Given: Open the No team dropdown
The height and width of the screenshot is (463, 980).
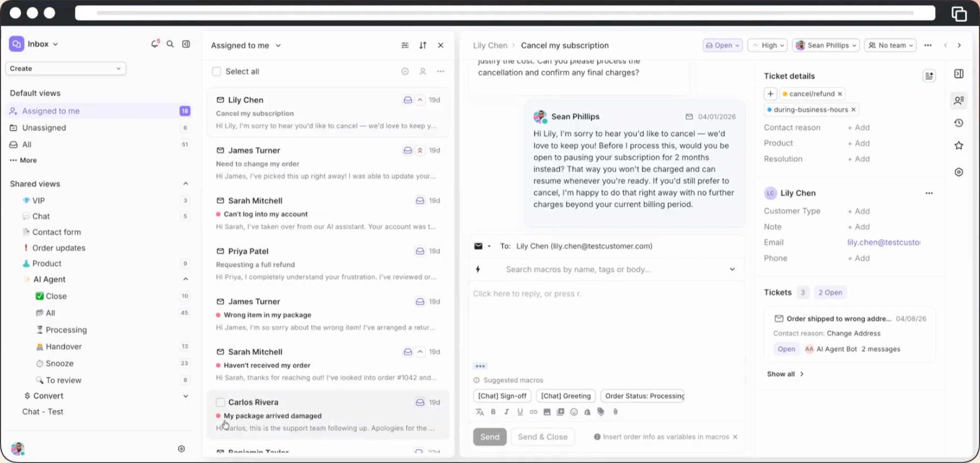Looking at the screenshot, I should click(x=891, y=46).
